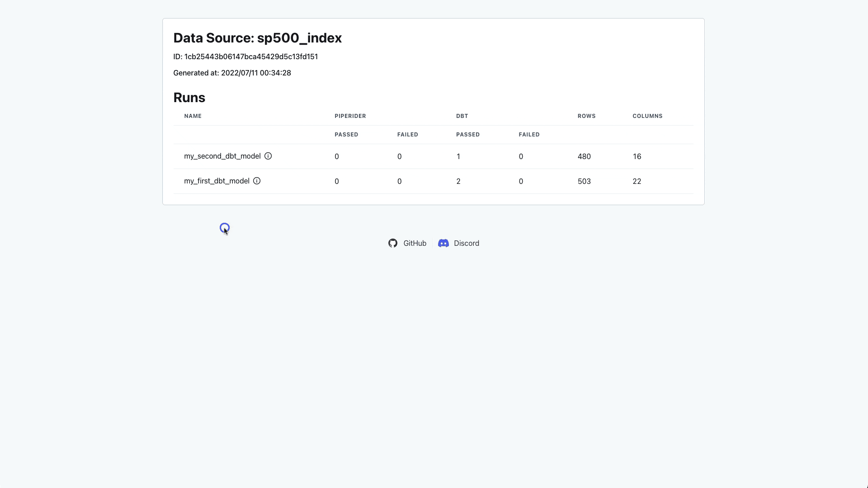
Task: Click info icon beside my_first_dbt_model
Action: tap(257, 181)
